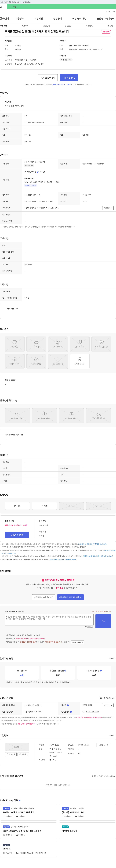
Task: Expand 채용 담당자 정보 열람하기 dropdown
Action: 70,597
